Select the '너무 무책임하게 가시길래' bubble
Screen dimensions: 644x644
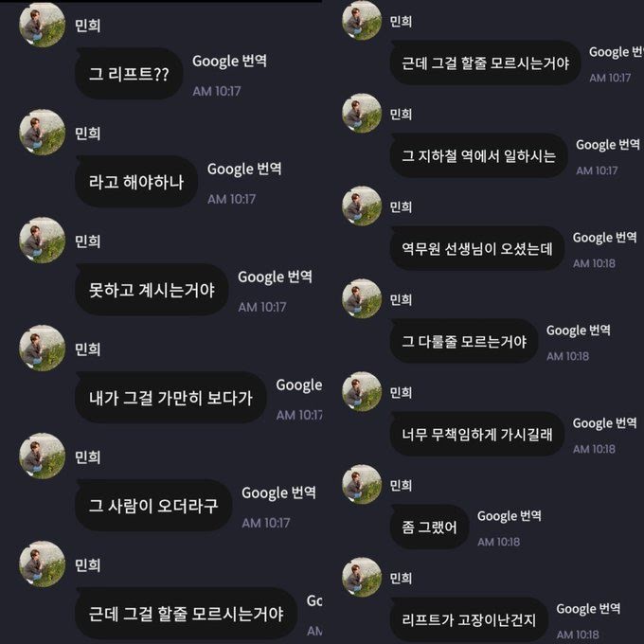click(476, 434)
